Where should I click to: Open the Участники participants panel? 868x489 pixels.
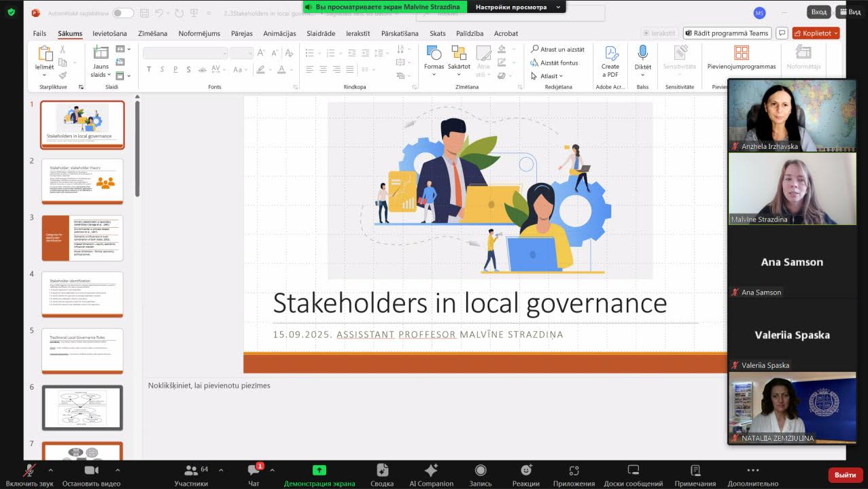(x=191, y=474)
